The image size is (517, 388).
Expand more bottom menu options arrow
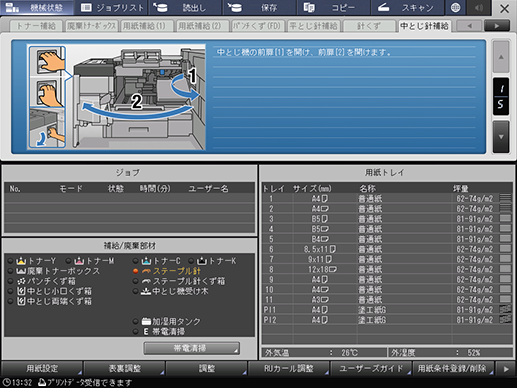click(x=506, y=369)
